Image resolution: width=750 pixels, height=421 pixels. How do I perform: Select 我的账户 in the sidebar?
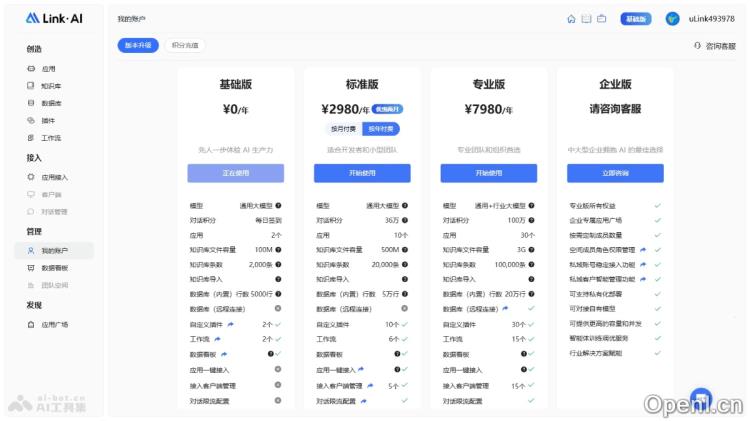(54, 251)
